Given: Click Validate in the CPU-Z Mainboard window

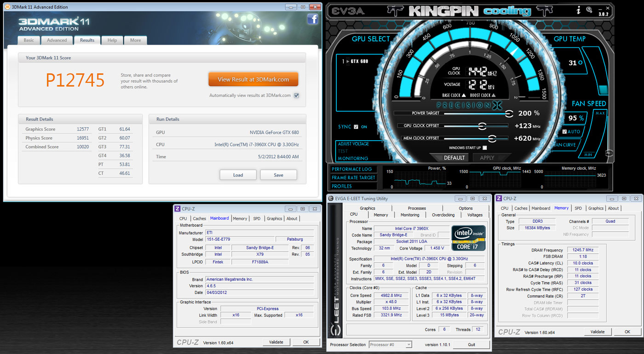Looking at the screenshot, I should tap(276, 342).
